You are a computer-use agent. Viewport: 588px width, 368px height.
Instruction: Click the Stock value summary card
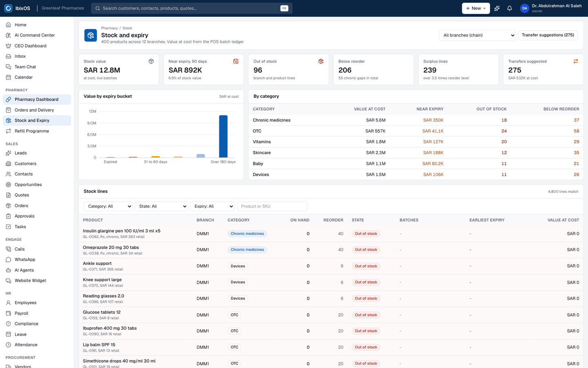pyautogui.click(x=119, y=70)
